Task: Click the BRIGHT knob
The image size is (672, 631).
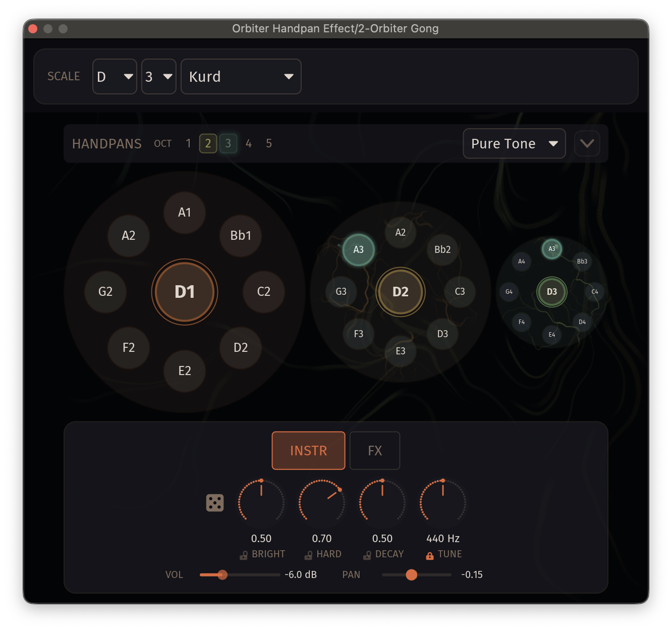Action: click(261, 503)
